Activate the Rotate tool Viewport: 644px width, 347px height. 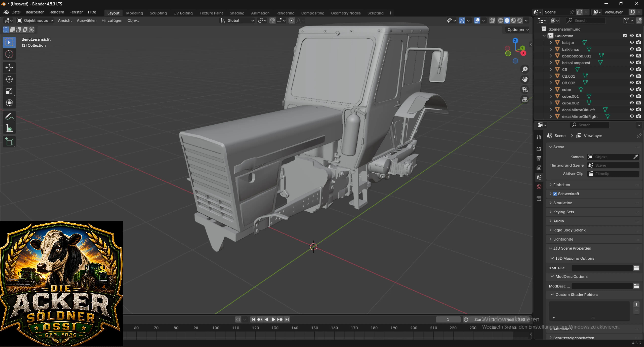coord(9,79)
